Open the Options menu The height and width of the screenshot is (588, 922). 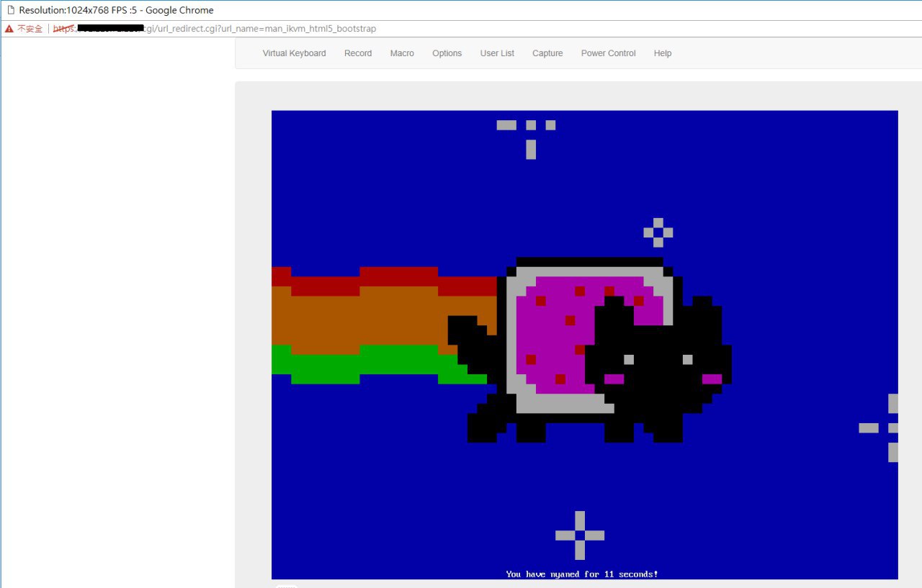click(x=447, y=53)
